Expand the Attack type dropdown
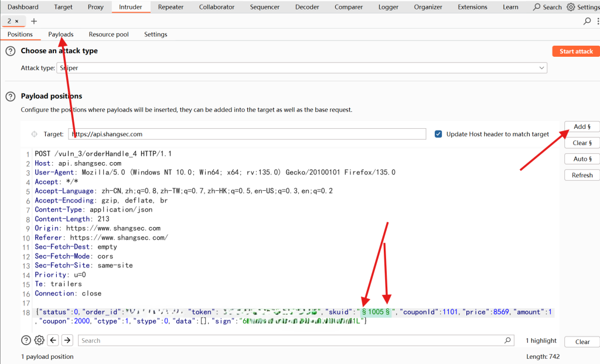The width and height of the screenshot is (600, 364). click(541, 68)
